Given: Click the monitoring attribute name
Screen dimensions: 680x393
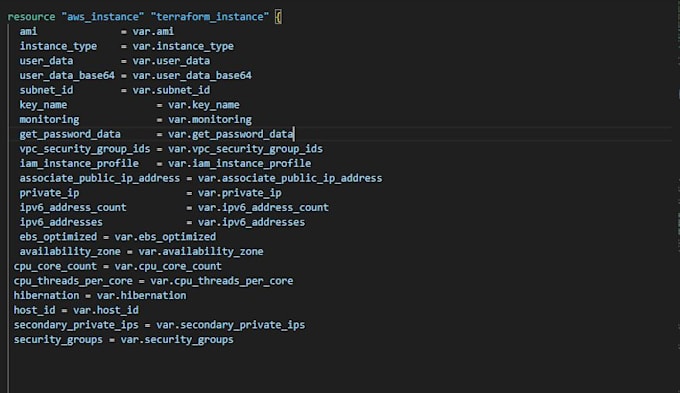Looking at the screenshot, I should click(49, 119).
